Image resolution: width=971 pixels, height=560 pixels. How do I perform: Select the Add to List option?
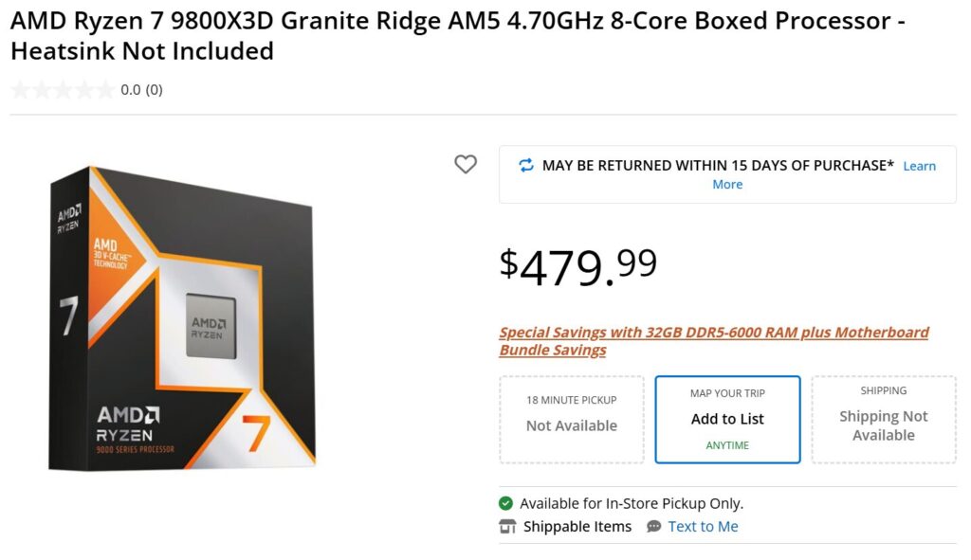click(x=727, y=420)
